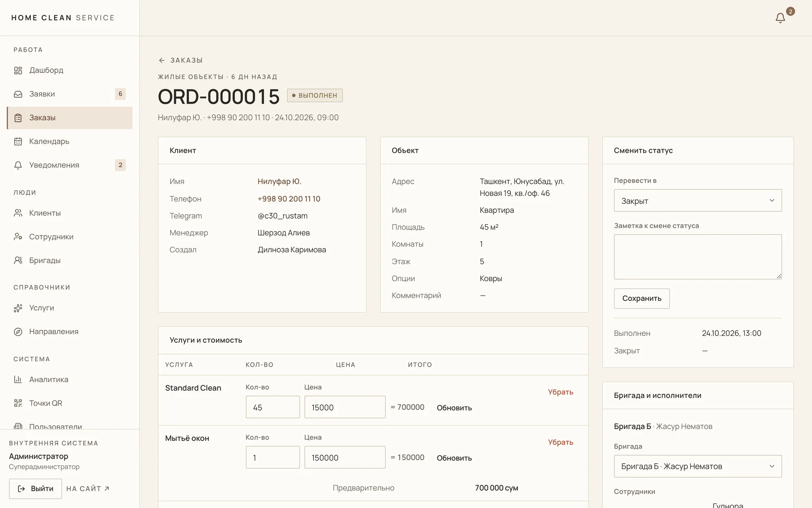Open the Клиенты menu item
Image resolution: width=812 pixels, height=508 pixels.
click(69, 213)
